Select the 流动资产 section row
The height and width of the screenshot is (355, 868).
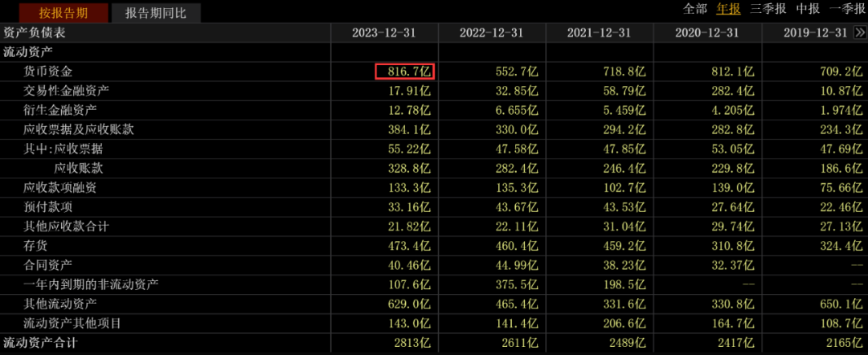pos(28,52)
